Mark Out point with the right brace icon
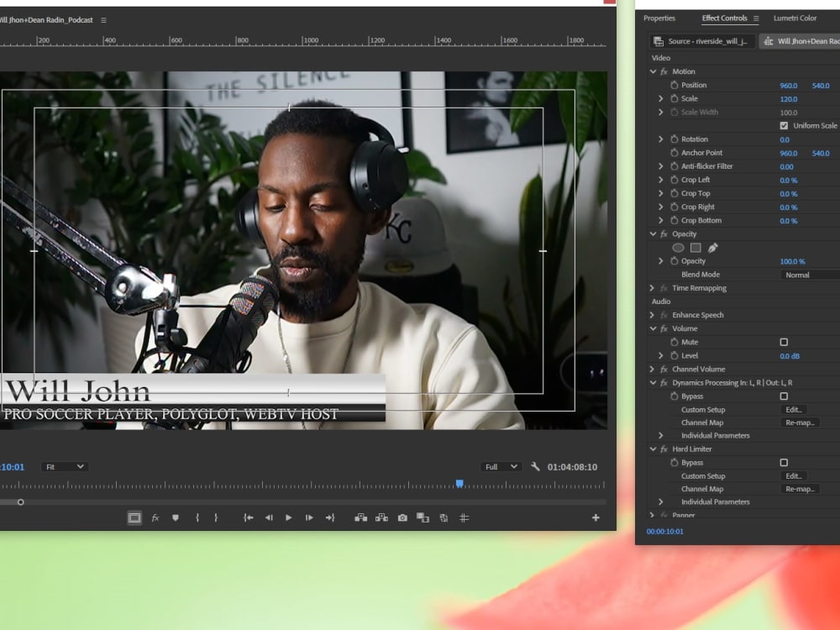Image resolution: width=840 pixels, height=630 pixels. pos(216,518)
